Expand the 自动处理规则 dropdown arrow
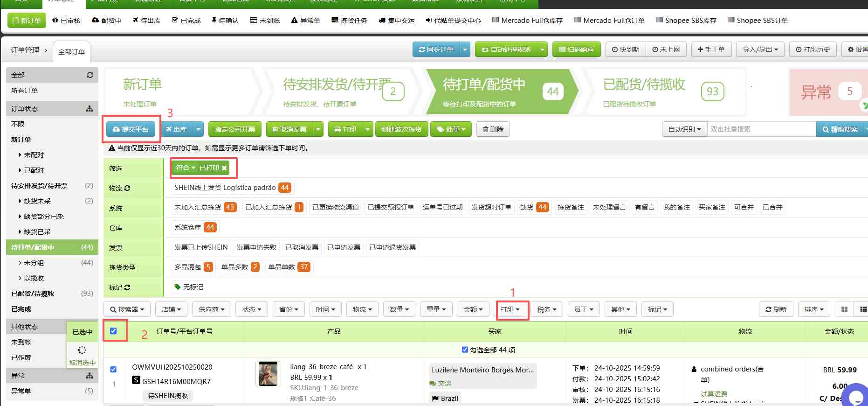 (x=543, y=49)
